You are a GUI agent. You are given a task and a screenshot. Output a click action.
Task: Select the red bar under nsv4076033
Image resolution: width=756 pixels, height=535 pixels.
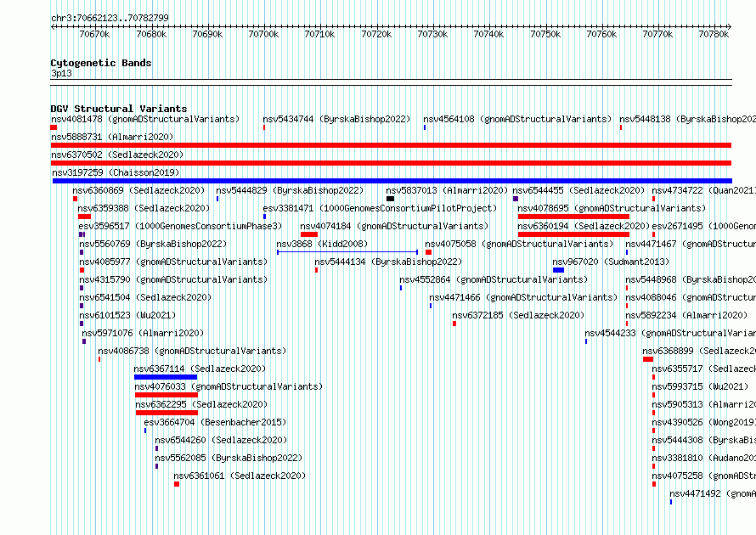point(166,395)
